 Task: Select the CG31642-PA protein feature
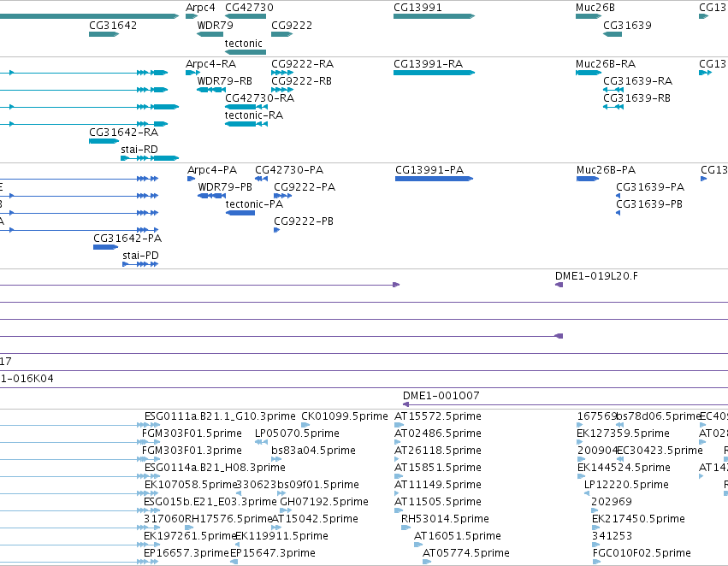coord(105,248)
